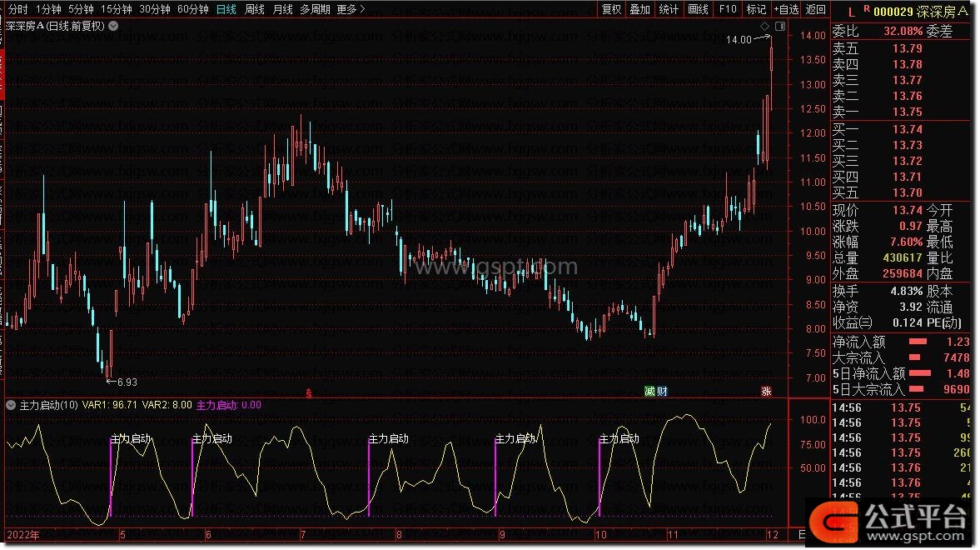Screen dimensions: 980x550
Task: Switch to the 分时 intraday chart tab
Action: pos(17,9)
